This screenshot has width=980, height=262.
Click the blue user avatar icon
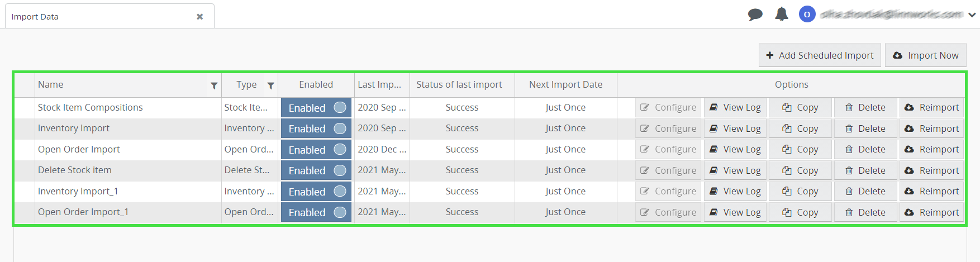[x=807, y=15]
